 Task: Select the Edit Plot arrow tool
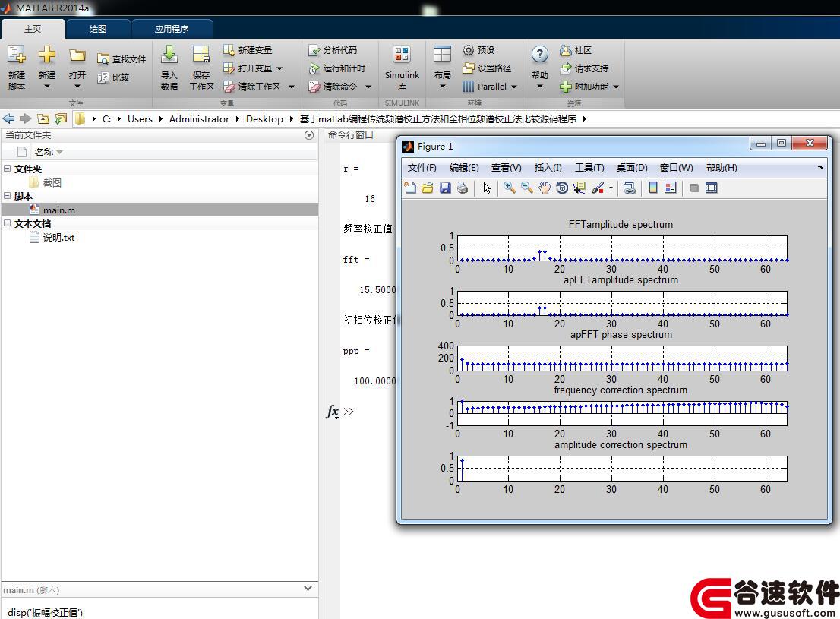click(x=486, y=188)
